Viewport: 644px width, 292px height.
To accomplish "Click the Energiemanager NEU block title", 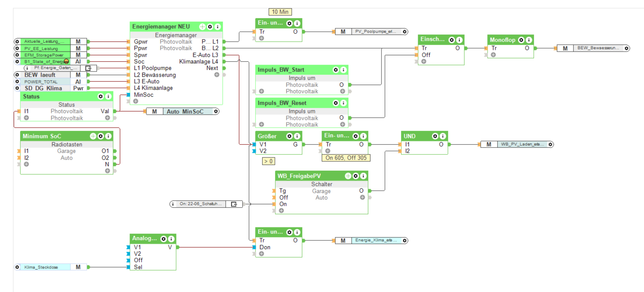I will tap(161, 27).
